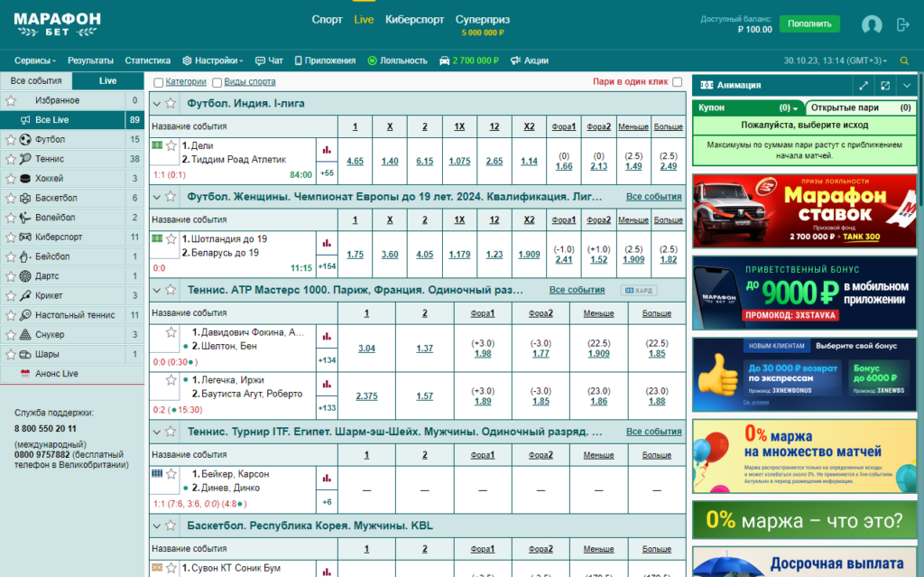Image resolution: width=924 pixels, height=577 pixels.
Task: Click the Марафон Бет logo
Action: (x=57, y=24)
